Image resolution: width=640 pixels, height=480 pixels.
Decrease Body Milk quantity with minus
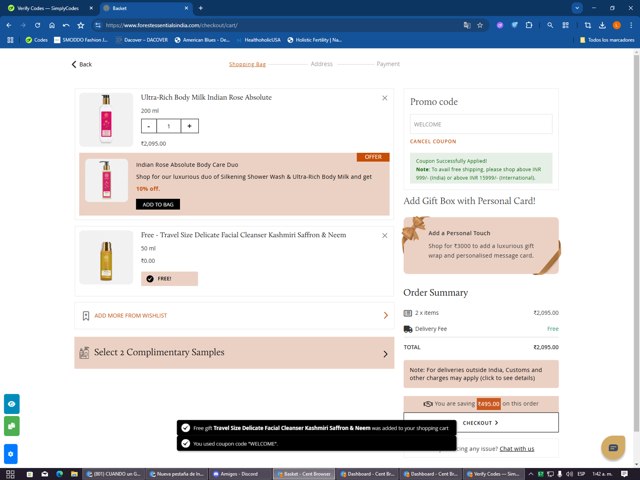tap(149, 126)
